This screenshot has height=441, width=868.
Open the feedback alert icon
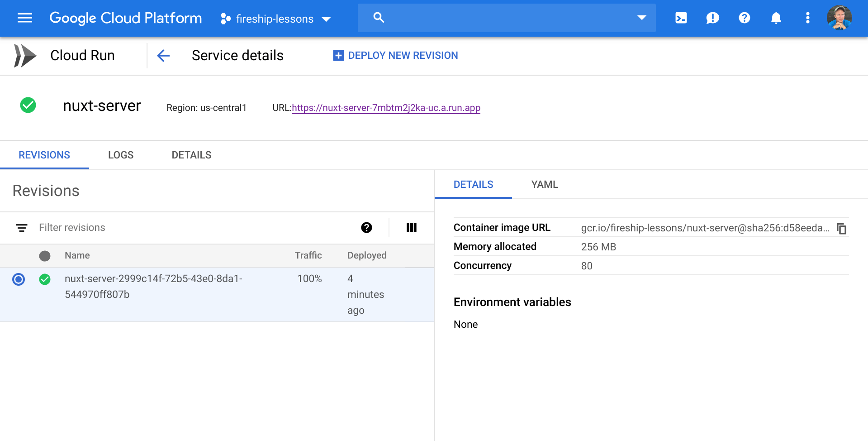coord(712,18)
